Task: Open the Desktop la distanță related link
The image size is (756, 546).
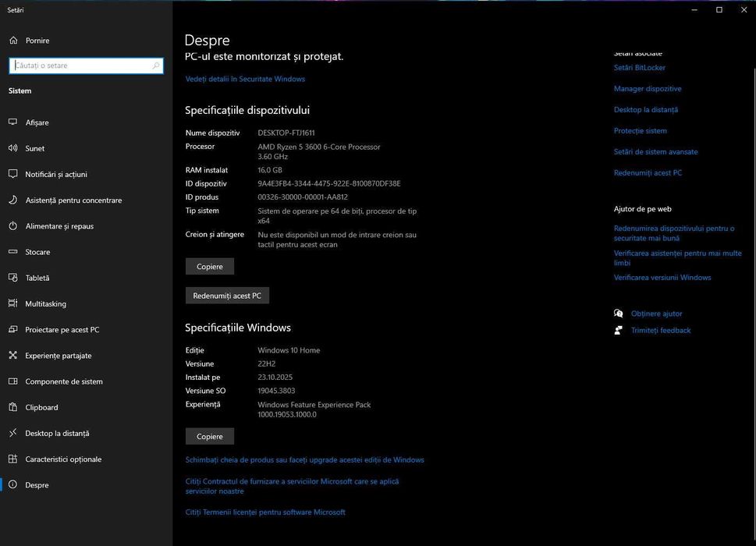Action: [645, 110]
